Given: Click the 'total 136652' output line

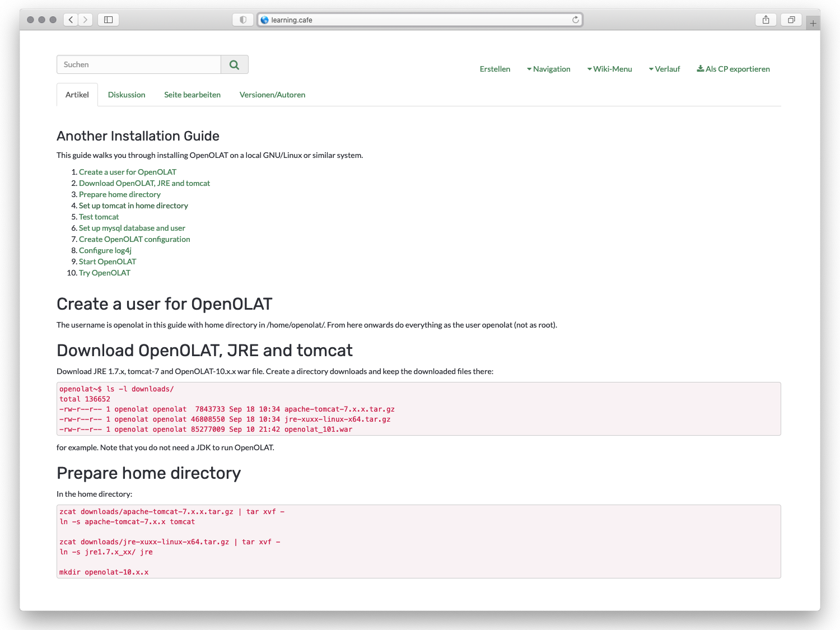Looking at the screenshot, I should coord(85,399).
